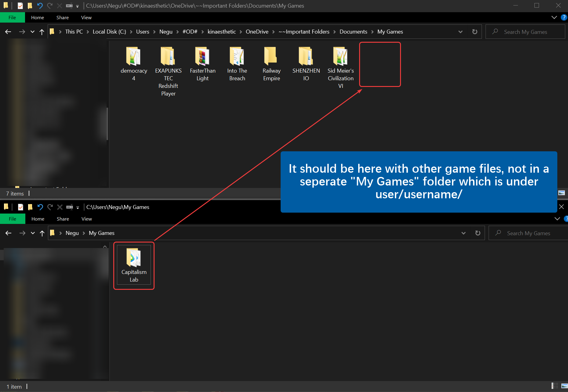The width and height of the screenshot is (568, 392).
Task: Click Back arrow in bottom window
Action: click(x=9, y=233)
